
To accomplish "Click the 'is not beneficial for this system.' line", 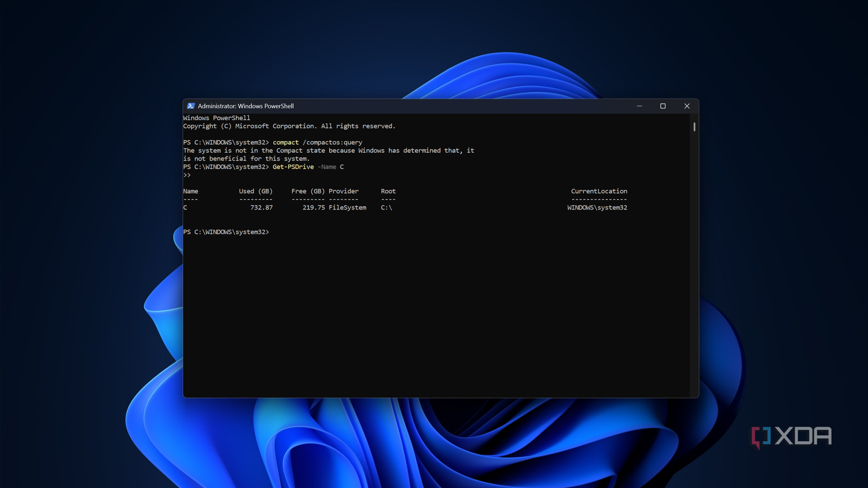I will point(247,159).
